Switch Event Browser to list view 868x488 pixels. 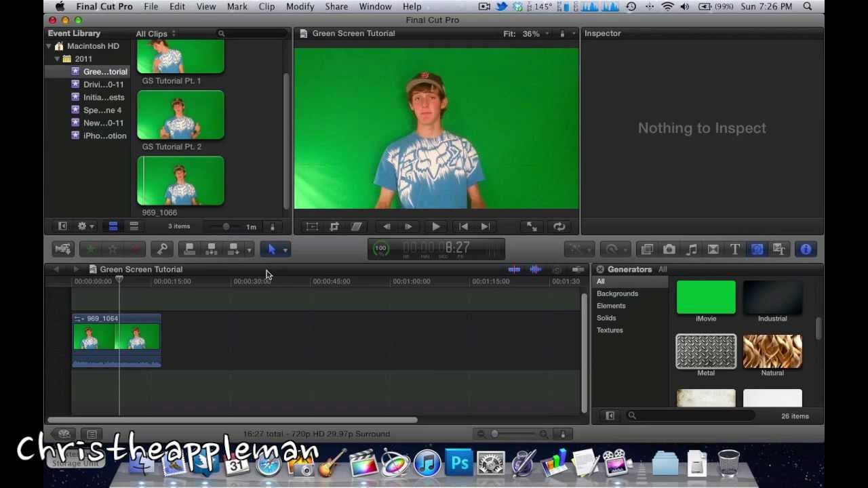134,226
